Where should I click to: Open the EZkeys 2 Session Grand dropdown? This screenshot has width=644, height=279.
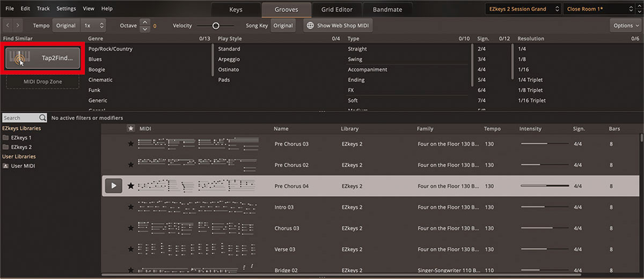(x=523, y=9)
